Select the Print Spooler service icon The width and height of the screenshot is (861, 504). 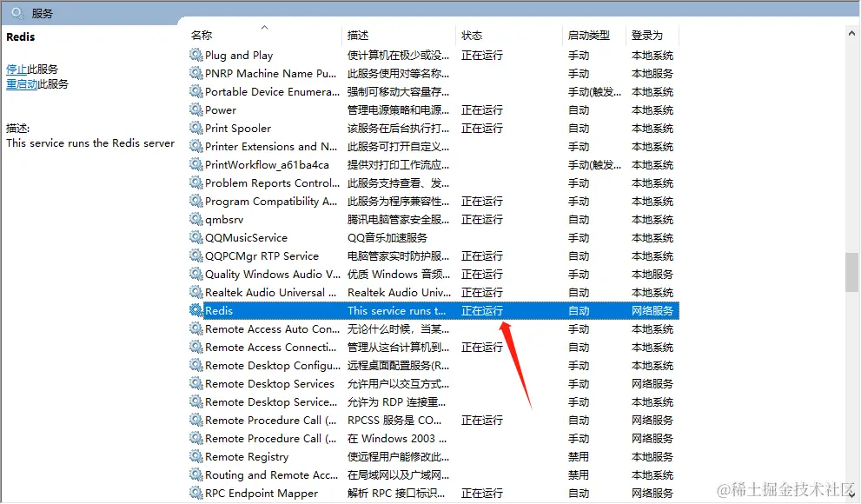[196, 128]
